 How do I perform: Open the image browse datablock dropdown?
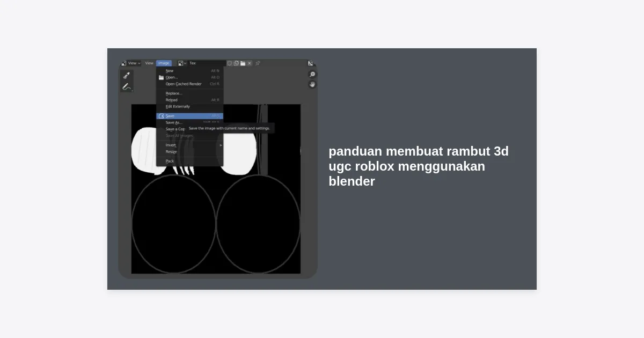182,63
